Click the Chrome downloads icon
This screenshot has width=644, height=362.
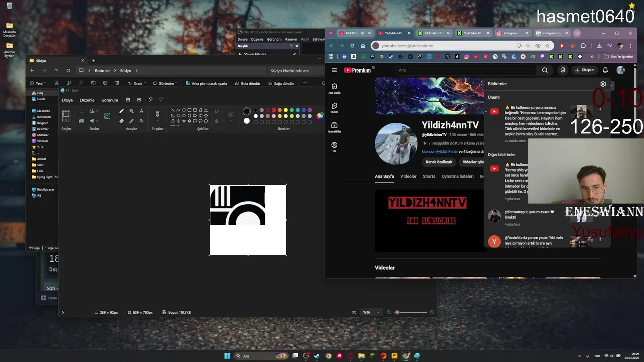pyautogui.click(x=599, y=46)
